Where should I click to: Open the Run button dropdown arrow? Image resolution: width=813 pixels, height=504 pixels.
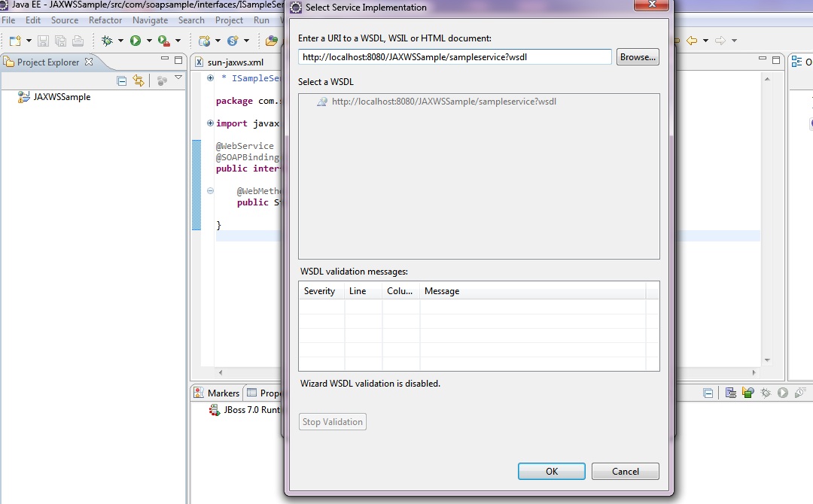[x=149, y=41]
